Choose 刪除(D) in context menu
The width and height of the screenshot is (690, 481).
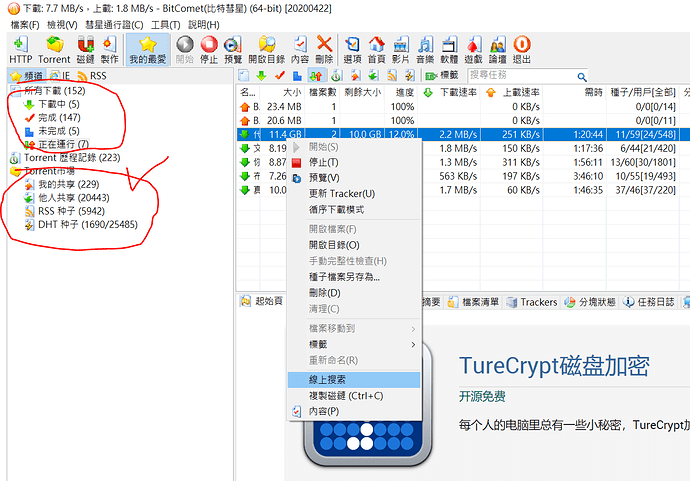[354, 293]
